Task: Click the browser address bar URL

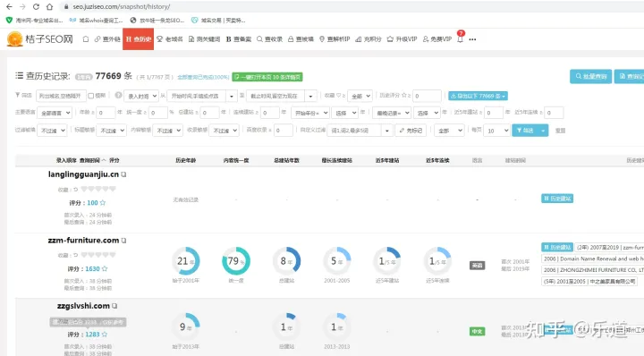Action: 122,7
